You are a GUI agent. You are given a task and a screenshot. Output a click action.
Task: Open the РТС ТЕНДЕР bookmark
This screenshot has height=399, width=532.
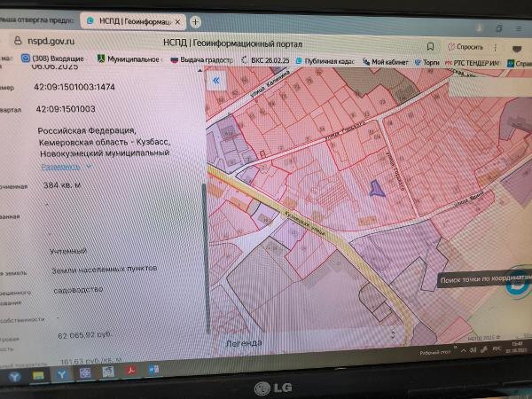473,63
